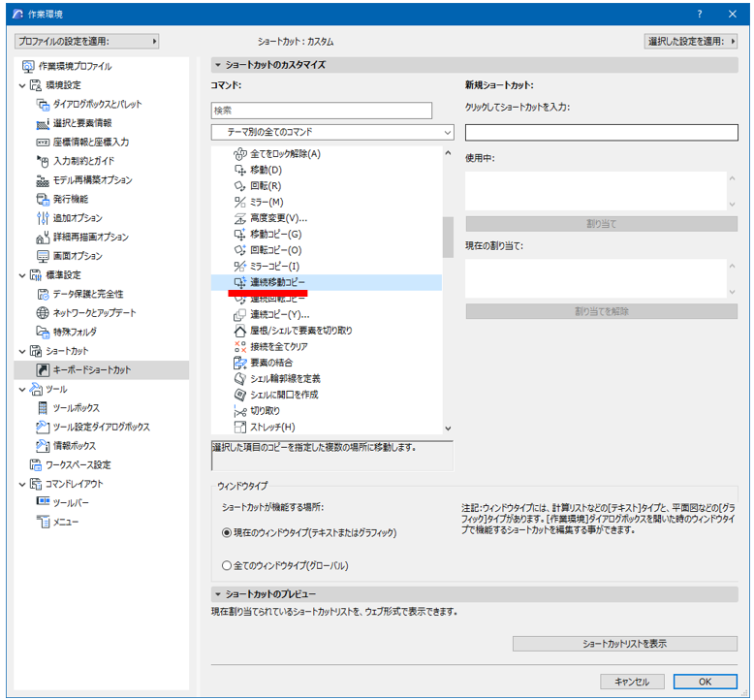Collapse the ツール tree node
Image resolution: width=754 pixels, height=700 pixels.
pyautogui.click(x=22, y=390)
